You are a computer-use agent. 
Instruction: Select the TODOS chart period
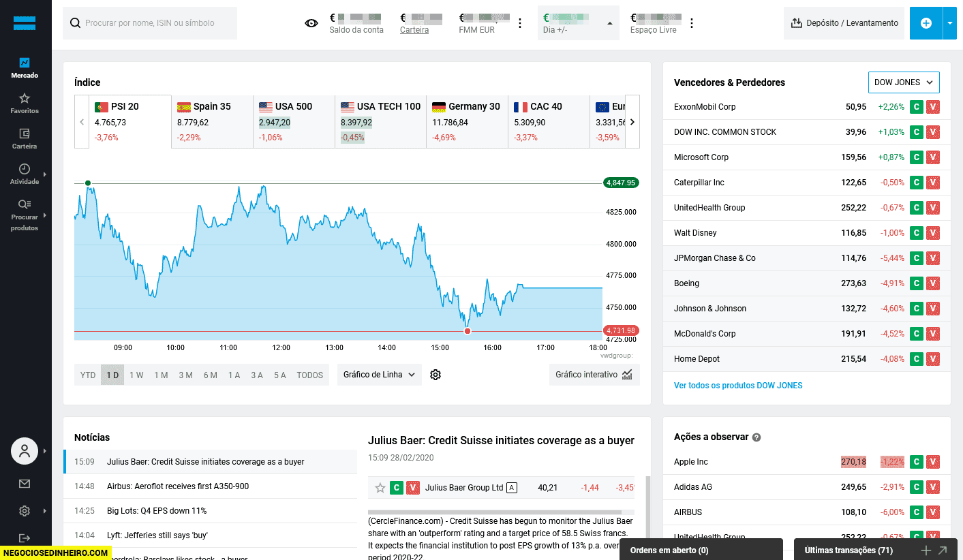point(310,375)
